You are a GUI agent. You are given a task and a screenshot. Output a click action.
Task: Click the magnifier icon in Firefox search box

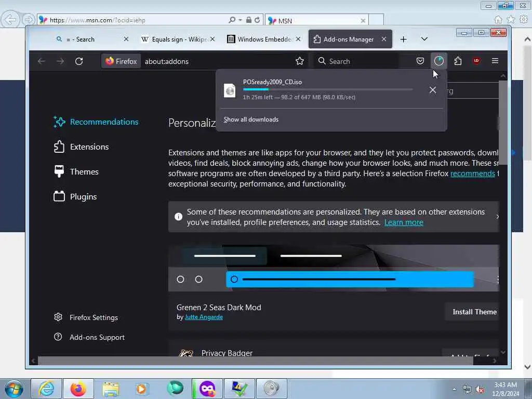click(x=322, y=61)
